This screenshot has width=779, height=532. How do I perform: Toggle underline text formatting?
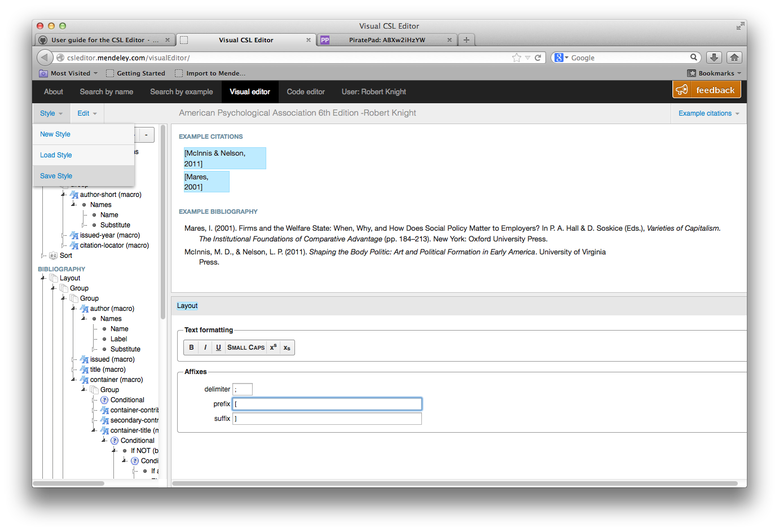[x=218, y=348]
